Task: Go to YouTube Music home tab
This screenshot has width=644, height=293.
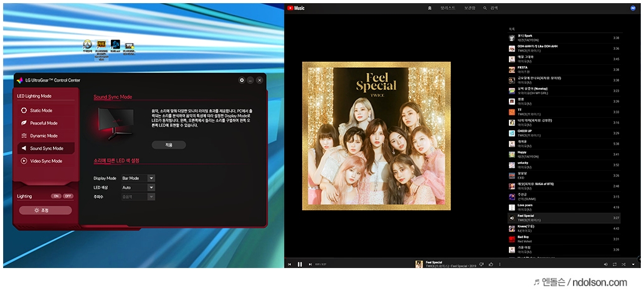Action: point(430,8)
